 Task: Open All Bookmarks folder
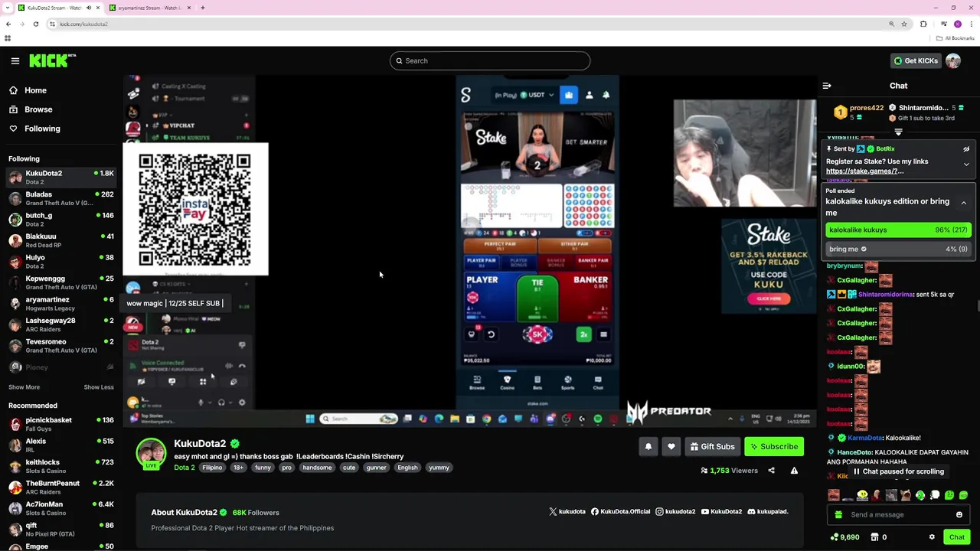955,38
